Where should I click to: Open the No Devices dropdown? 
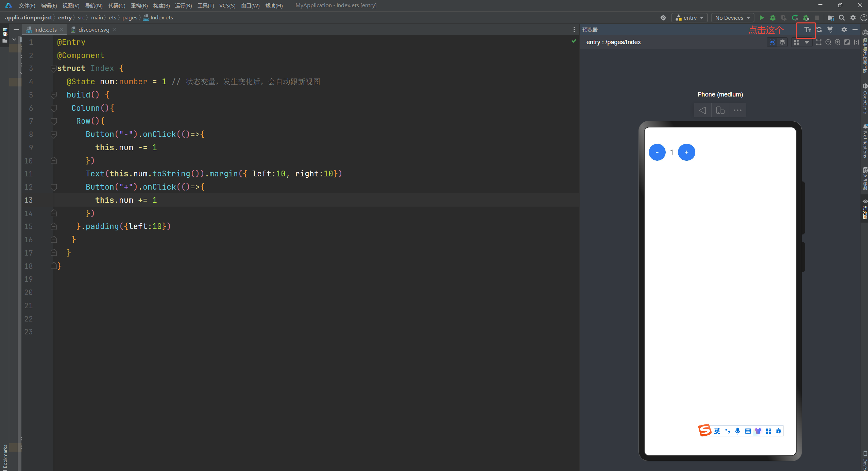[732, 18]
